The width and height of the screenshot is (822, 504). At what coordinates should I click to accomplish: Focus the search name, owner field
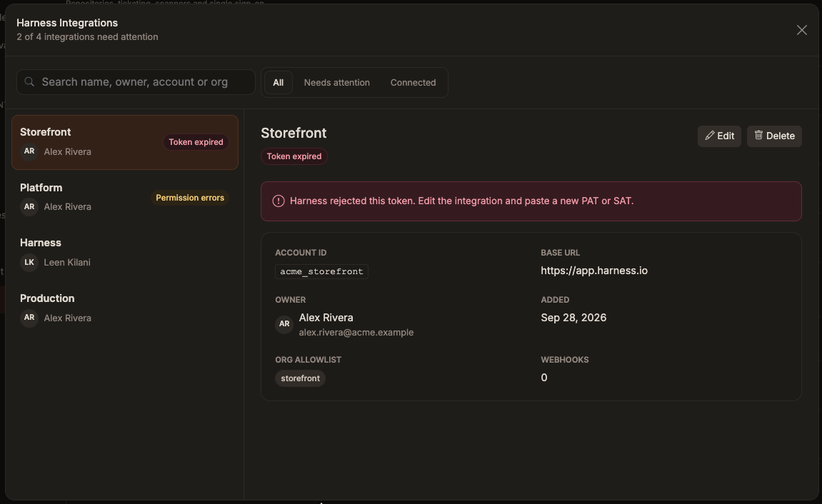[136, 82]
